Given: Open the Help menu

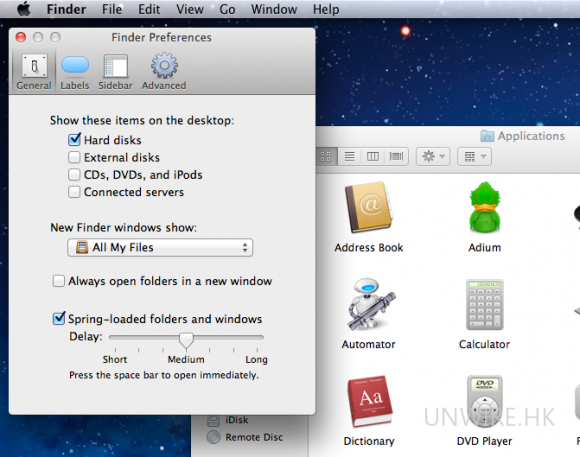Looking at the screenshot, I should (x=326, y=9).
